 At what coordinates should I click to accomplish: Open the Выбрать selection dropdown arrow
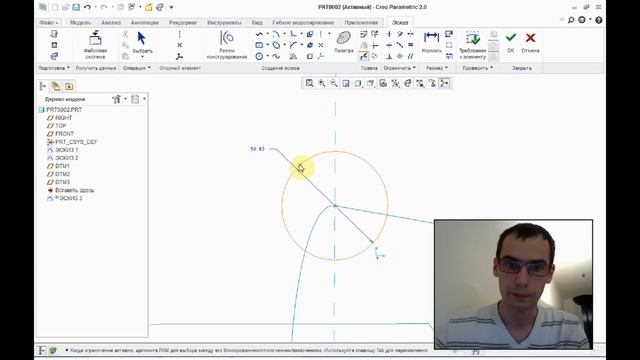(142, 57)
